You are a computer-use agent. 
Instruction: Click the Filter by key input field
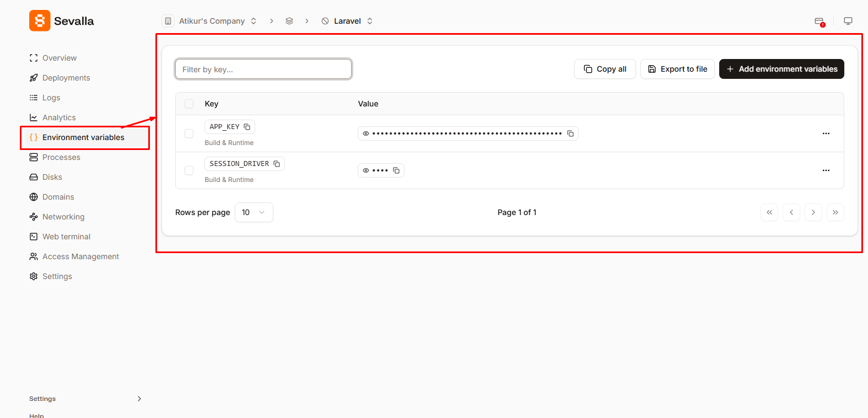pyautogui.click(x=263, y=69)
